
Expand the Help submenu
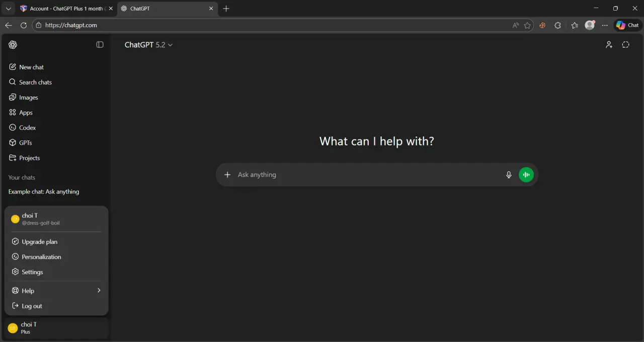coord(56,291)
